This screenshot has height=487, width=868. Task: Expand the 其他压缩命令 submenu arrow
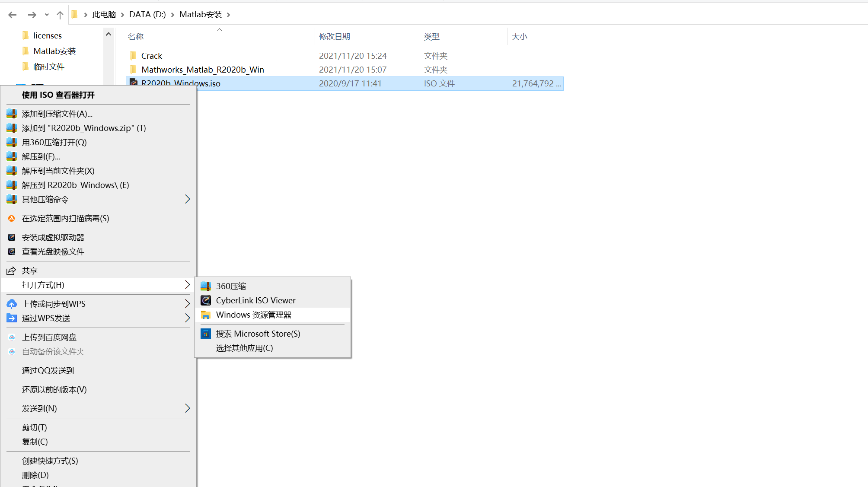tap(187, 199)
